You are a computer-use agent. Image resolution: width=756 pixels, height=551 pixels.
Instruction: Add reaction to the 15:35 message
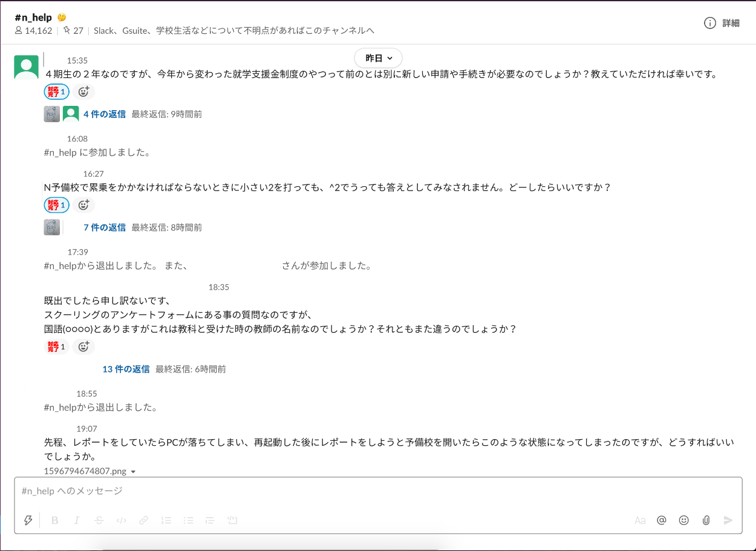point(83,92)
